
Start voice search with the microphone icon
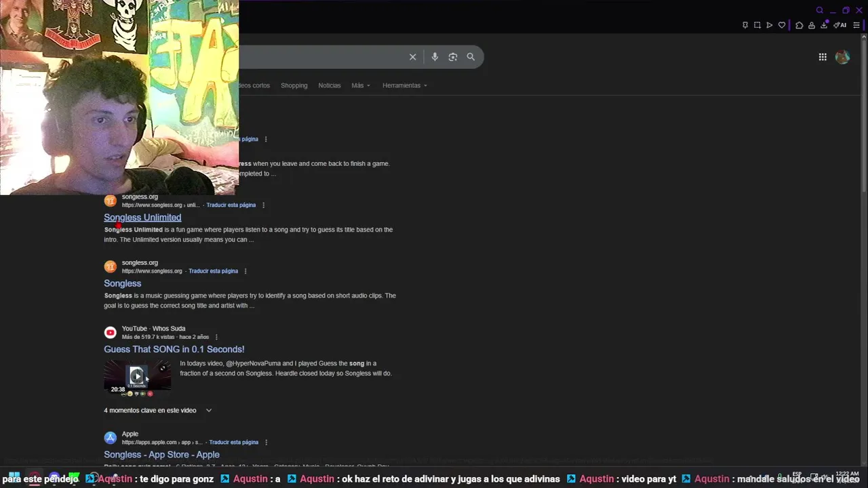click(x=435, y=57)
